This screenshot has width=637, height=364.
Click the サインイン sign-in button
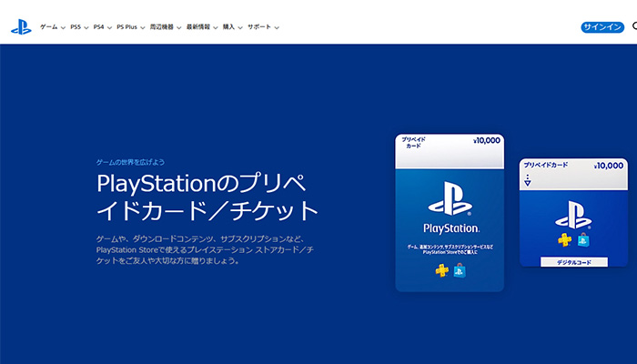tap(602, 27)
